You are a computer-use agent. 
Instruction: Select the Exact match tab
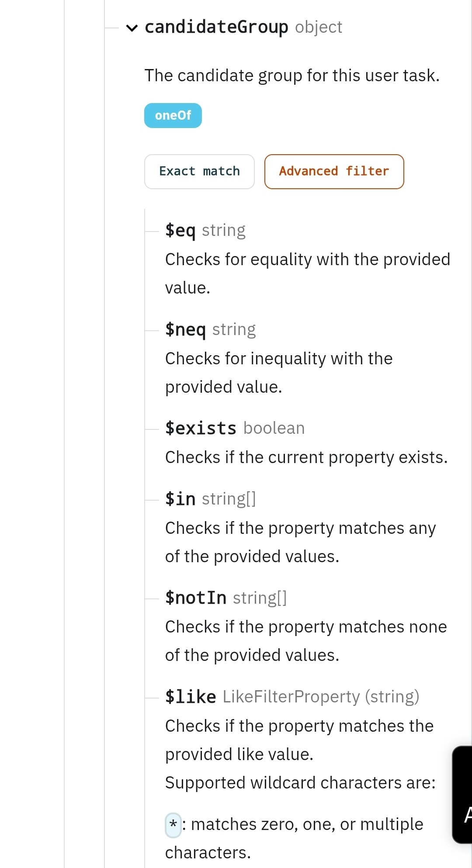(199, 171)
